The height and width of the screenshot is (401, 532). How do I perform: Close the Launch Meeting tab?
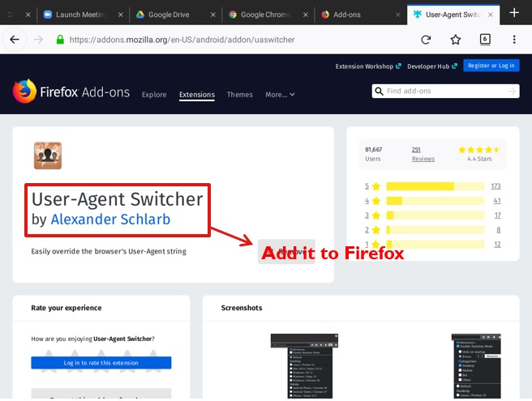pos(121,15)
